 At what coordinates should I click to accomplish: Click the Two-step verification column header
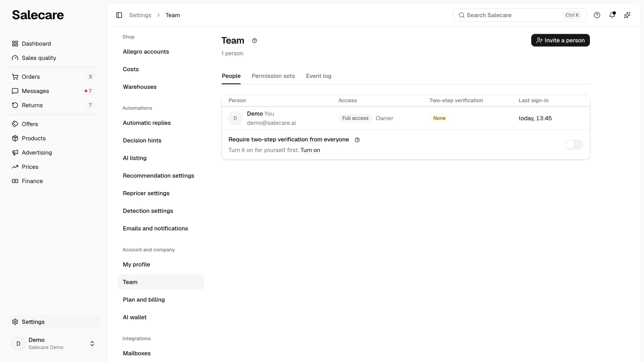point(456,101)
